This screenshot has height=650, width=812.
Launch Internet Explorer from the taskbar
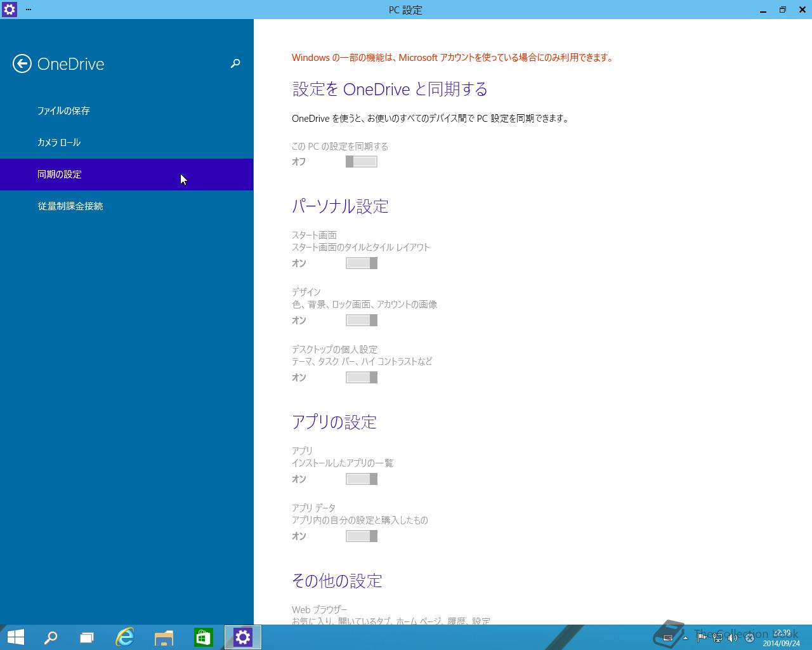click(125, 637)
